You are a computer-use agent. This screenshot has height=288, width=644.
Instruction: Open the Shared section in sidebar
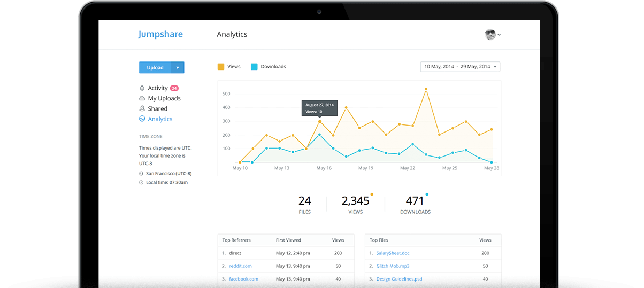point(157,108)
